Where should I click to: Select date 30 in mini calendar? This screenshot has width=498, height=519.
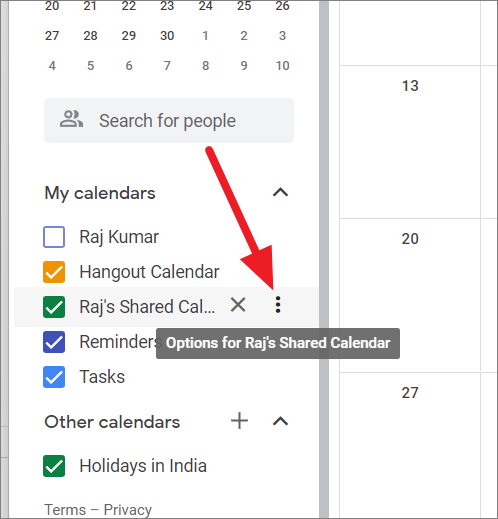pyautogui.click(x=167, y=36)
